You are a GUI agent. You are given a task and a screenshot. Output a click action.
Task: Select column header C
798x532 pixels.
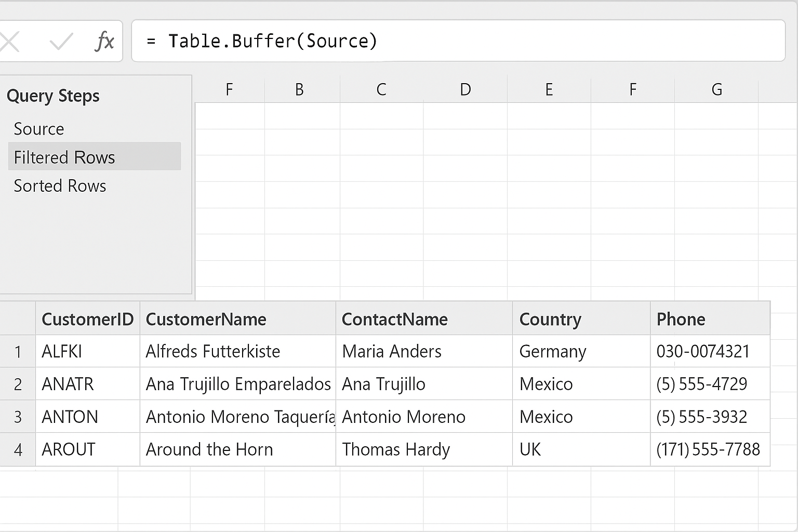click(x=381, y=89)
